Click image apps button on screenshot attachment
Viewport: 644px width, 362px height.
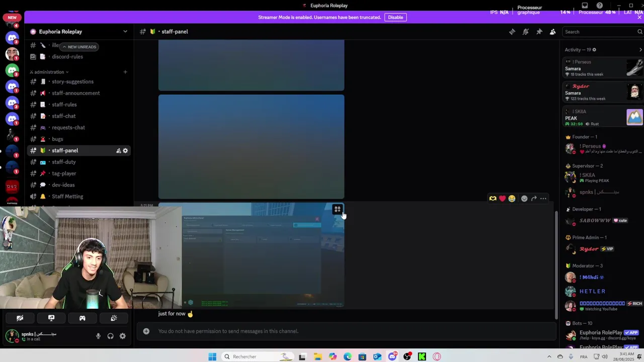click(338, 209)
